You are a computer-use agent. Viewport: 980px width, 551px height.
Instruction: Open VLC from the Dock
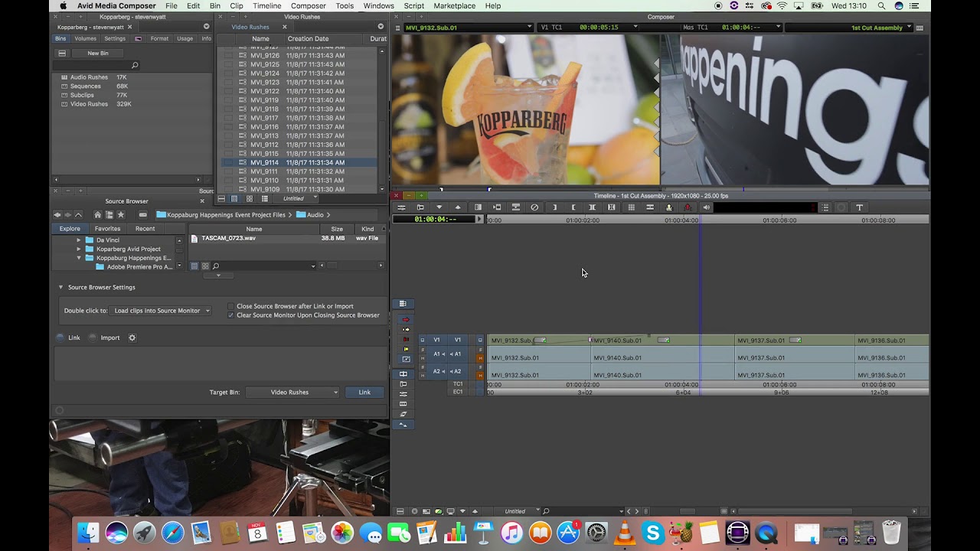(x=626, y=532)
